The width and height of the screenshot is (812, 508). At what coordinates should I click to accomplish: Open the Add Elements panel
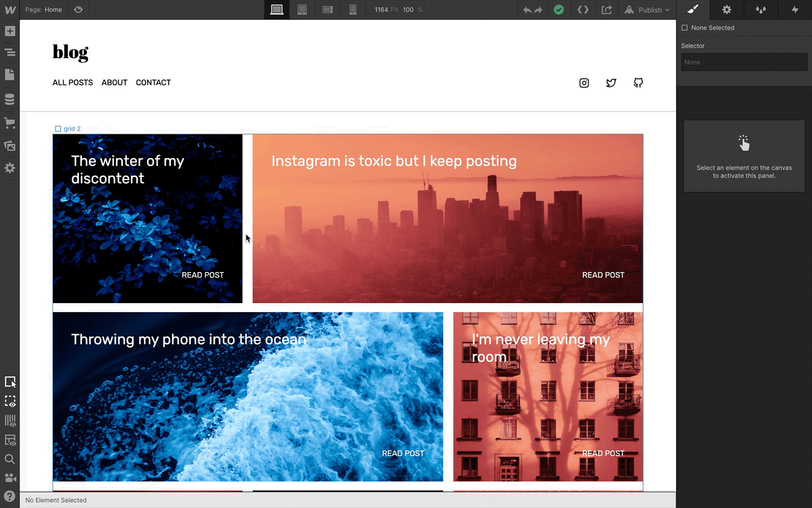click(x=10, y=31)
